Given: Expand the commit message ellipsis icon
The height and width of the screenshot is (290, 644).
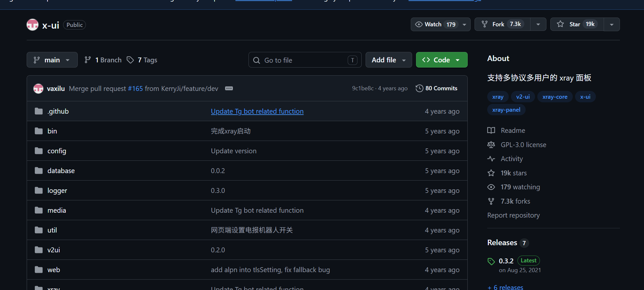Looking at the screenshot, I should (x=229, y=88).
